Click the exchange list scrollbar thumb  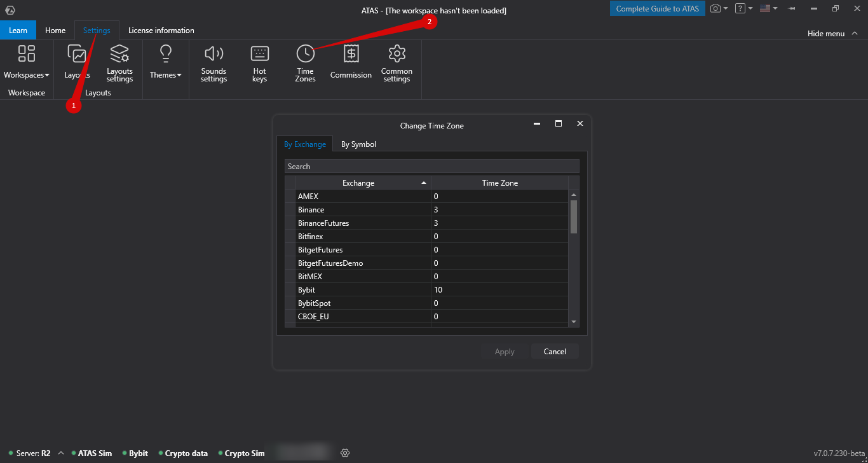(574, 217)
